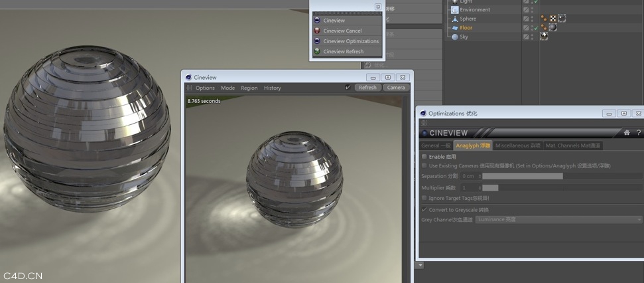The height and width of the screenshot is (283, 644).
Task: Select the Cineview Cancel command label
Action: coord(342,31)
